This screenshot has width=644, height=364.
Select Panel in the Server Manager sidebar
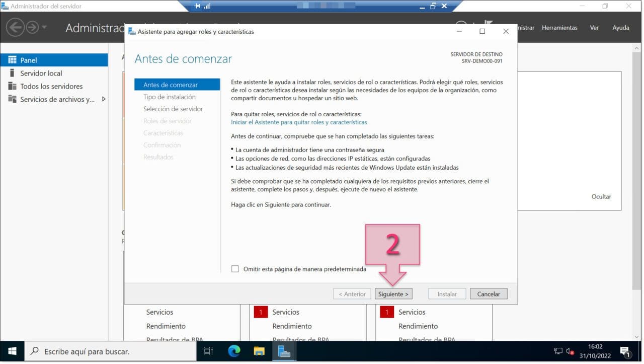(x=54, y=60)
